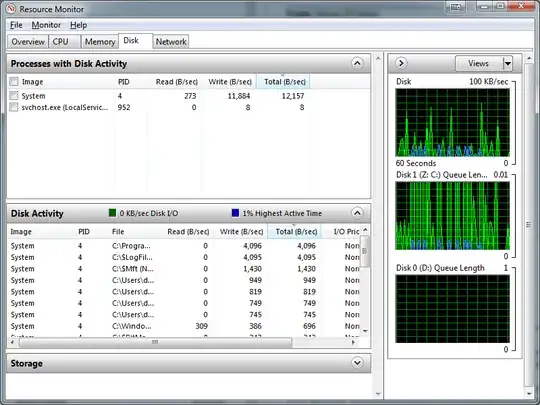540x405 pixels.
Task: Switch to the Network tab
Action: pos(171,42)
